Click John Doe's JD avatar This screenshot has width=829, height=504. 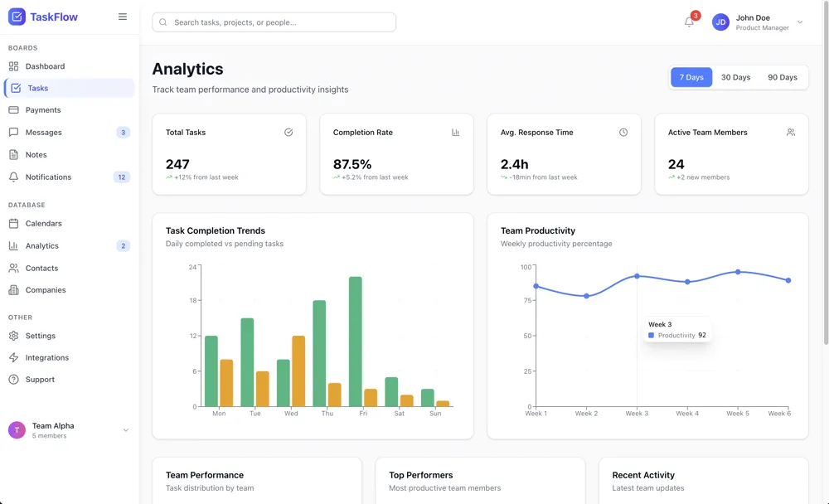720,22
